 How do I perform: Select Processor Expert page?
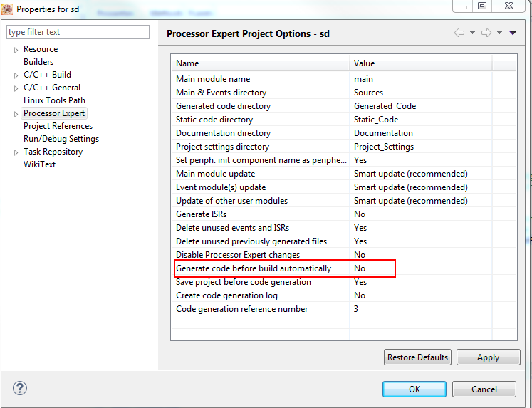pos(54,113)
